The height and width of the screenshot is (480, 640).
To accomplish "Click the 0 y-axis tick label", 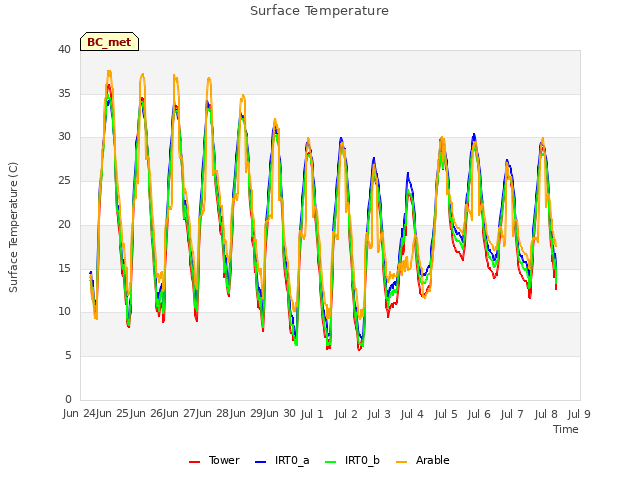I will click(x=68, y=399).
